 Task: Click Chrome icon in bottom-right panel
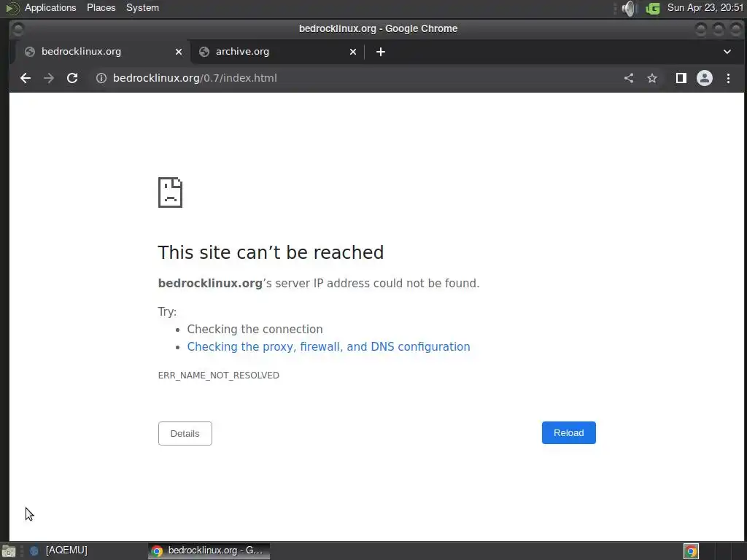692,551
